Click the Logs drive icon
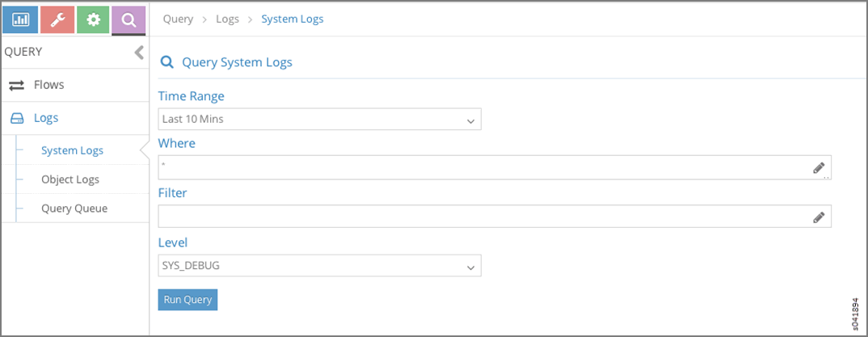The image size is (868, 337). pos(17,119)
